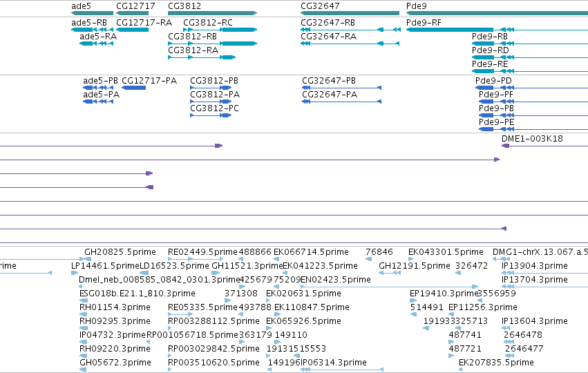Open EST GH05672.3prime
Viewport: 588px width, 373px height.
pyautogui.click(x=115, y=363)
